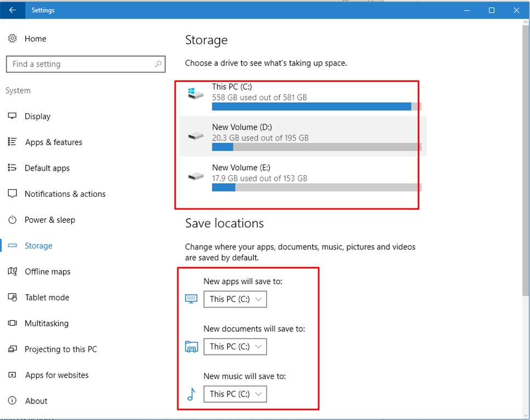The width and height of the screenshot is (530, 420).
Task: Click the vertical scrollbar on right edge
Action: coord(525,164)
